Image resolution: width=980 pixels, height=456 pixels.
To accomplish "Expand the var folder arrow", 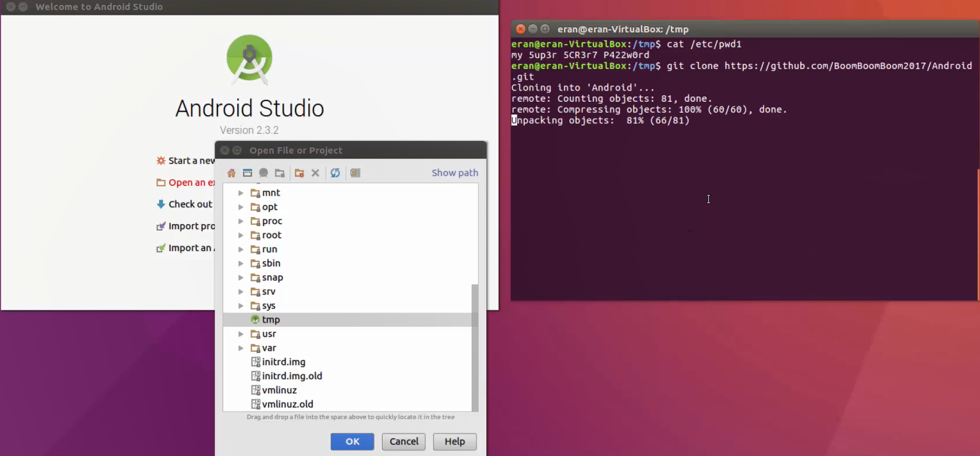I will pyautogui.click(x=241, y=348).
